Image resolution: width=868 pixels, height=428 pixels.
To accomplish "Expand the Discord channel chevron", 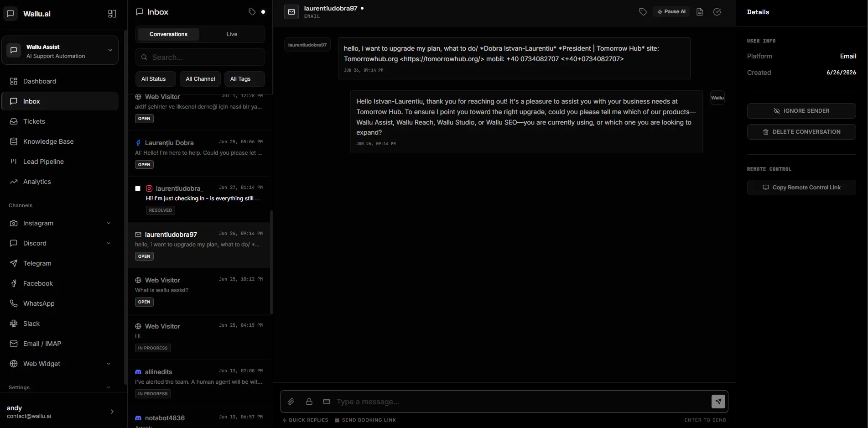I will click(x=109, y=243).
